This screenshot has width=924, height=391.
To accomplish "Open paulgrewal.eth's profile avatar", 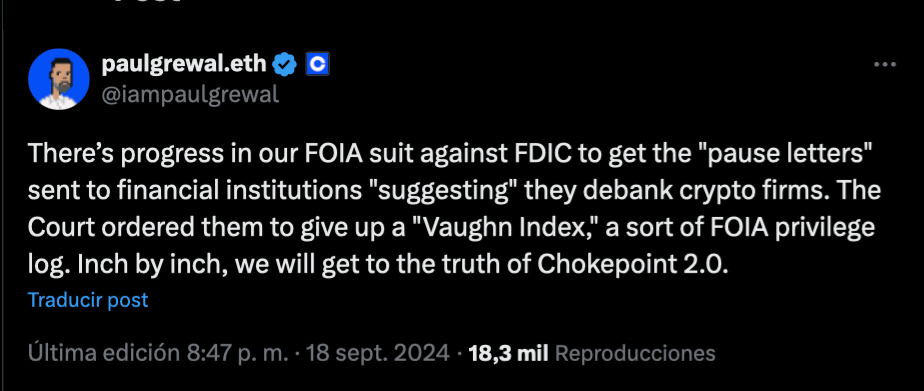I will pos(59,79).
